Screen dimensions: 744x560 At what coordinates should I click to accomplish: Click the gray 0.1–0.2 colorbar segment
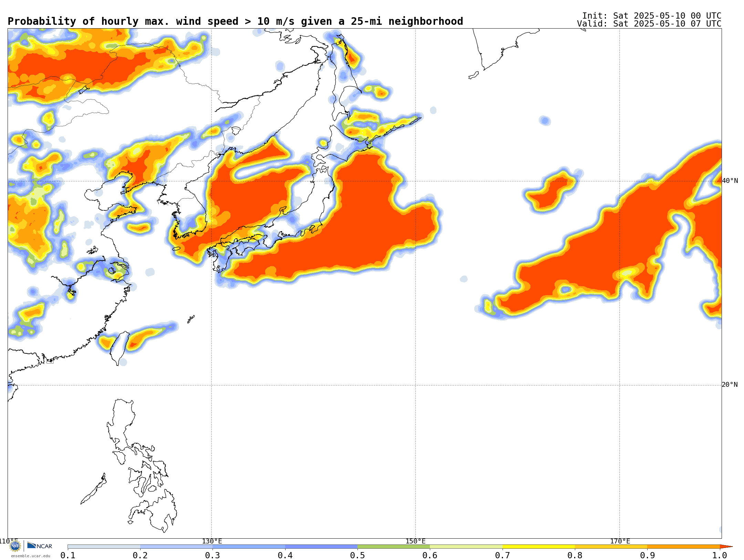coord(104,547)
